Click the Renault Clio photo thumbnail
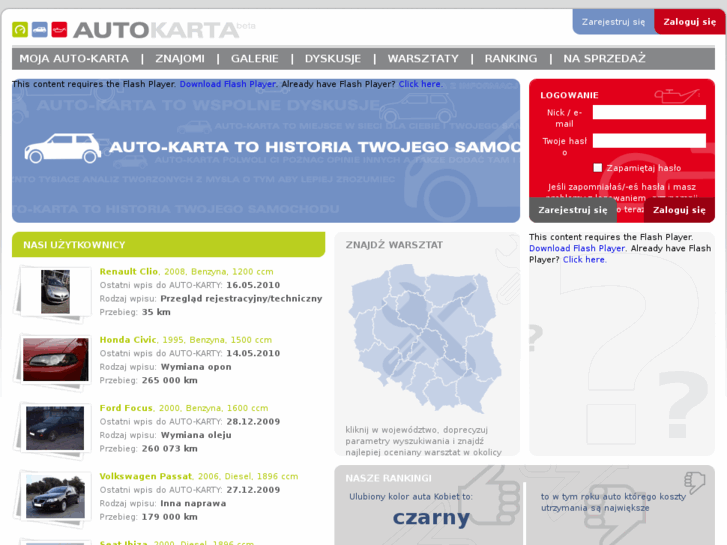This screenshot has height=545, width=727. pyautogui.click(x=55, y=292)
